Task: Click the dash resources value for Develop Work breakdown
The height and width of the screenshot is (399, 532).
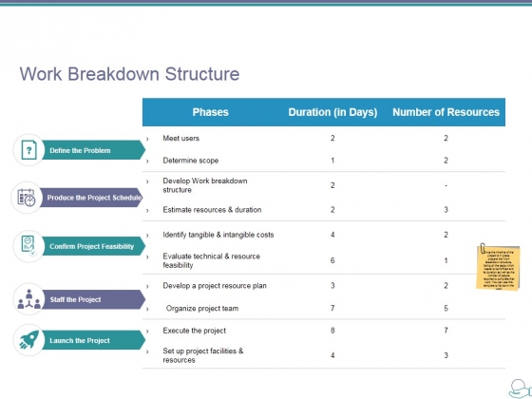Action: pyautogui.click(x=446, y=185)
